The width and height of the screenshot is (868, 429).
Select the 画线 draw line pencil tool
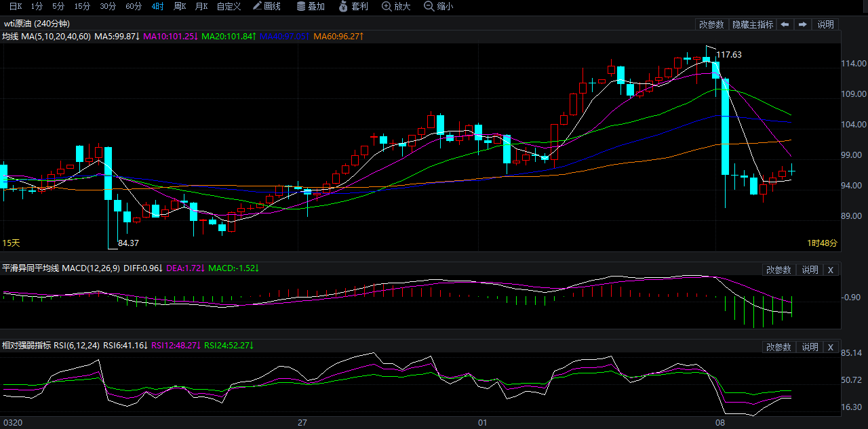(x=267, y=6)
